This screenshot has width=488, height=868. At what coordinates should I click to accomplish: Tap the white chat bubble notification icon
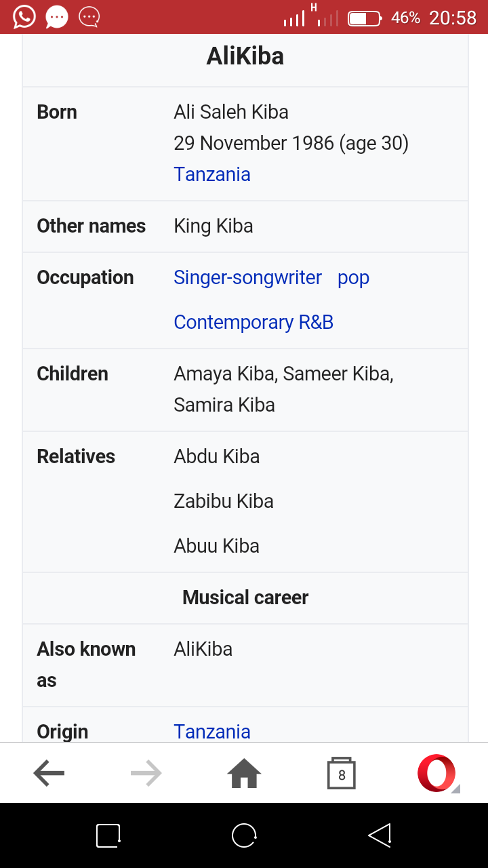point(57,17)
